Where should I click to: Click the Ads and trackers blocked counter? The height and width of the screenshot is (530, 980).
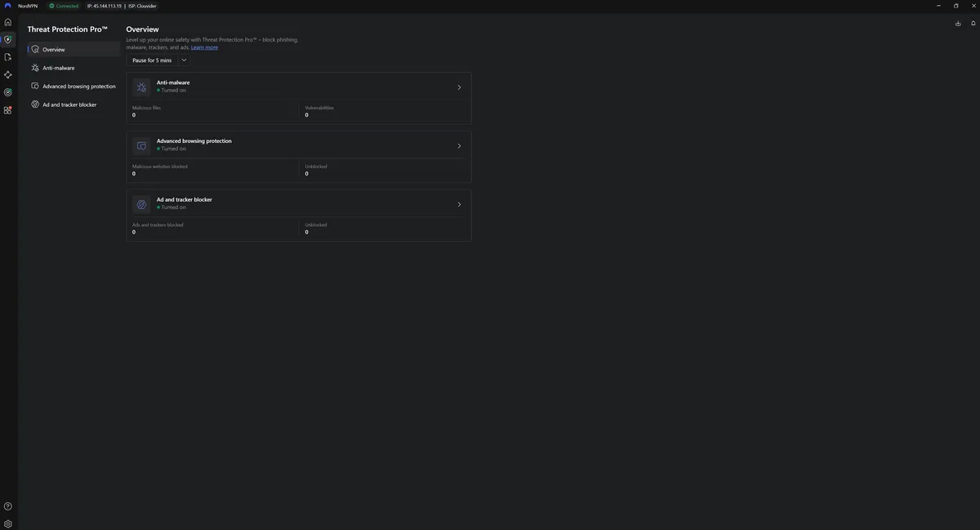tap(158, 229)
